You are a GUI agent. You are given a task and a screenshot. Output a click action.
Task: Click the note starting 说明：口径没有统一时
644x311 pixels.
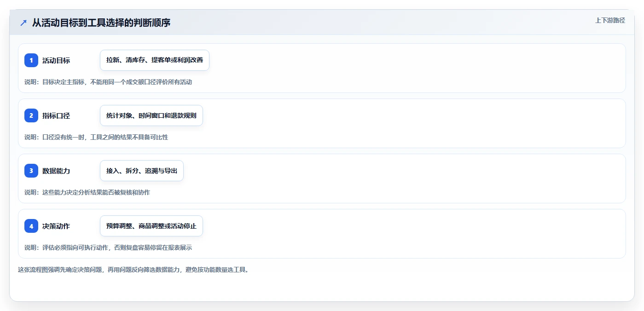[x=96, y=137]
